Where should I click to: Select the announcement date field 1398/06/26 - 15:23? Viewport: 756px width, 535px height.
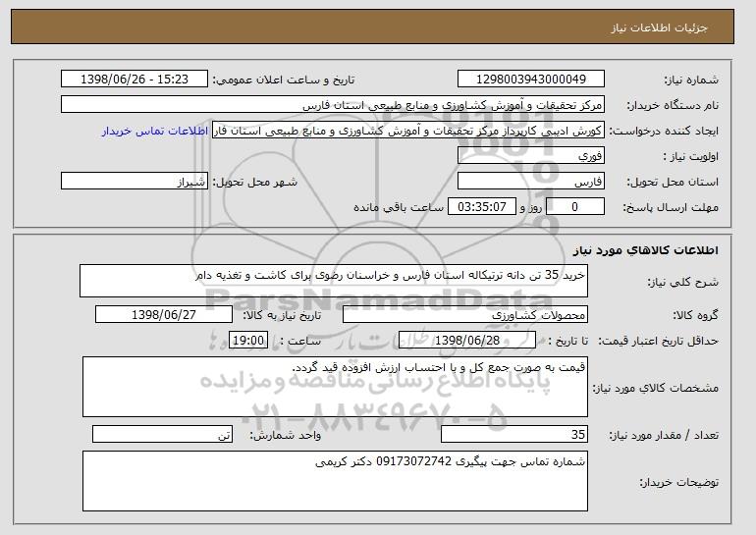click(x=135, y=80)
